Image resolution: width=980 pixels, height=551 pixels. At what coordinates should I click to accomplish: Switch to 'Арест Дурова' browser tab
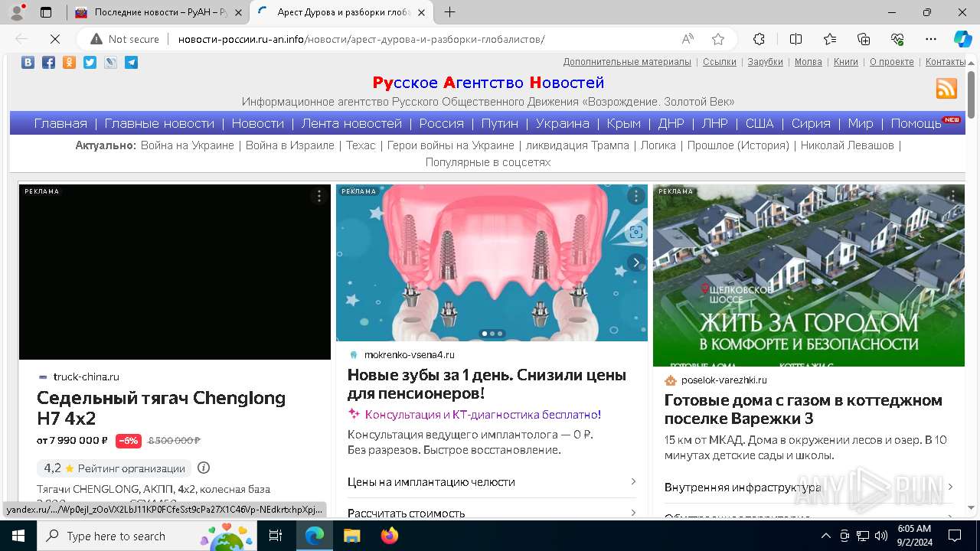coord(342,12)
